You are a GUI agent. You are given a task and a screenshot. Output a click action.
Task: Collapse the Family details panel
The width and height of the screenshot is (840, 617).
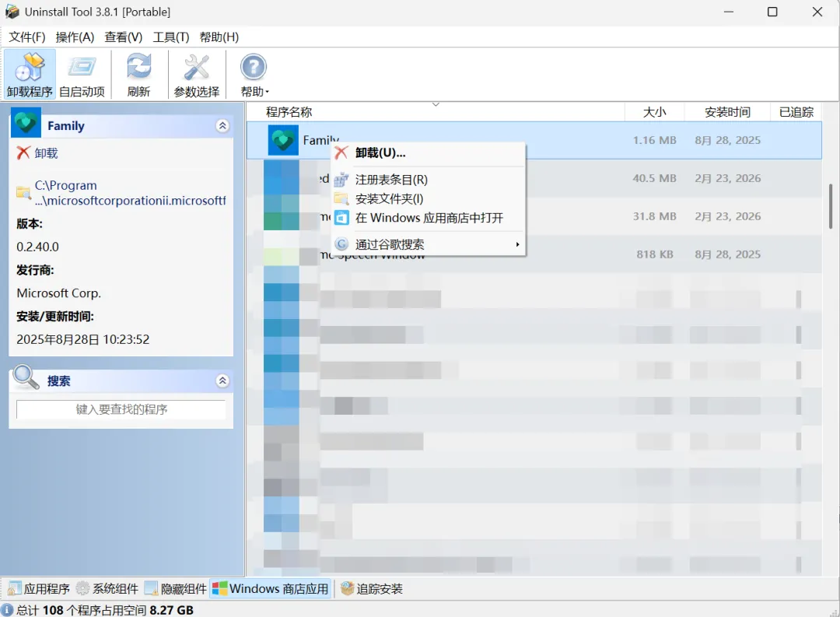point(222,126)
